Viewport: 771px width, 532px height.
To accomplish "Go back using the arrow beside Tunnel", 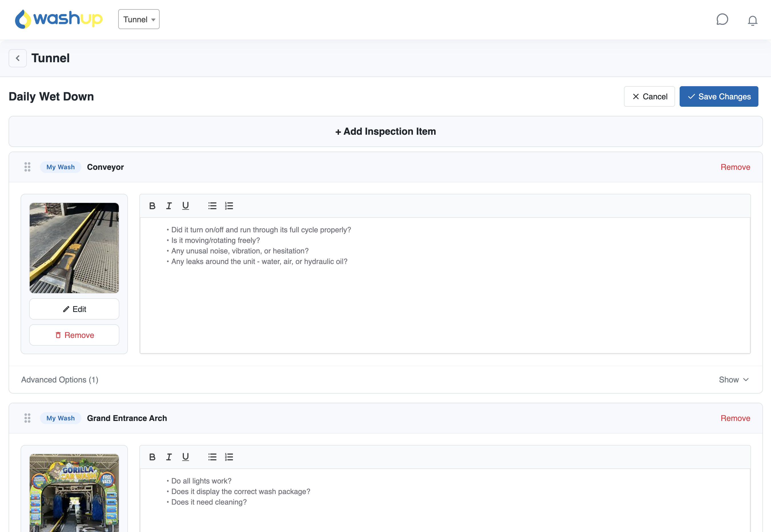I will tap(18, 58).
